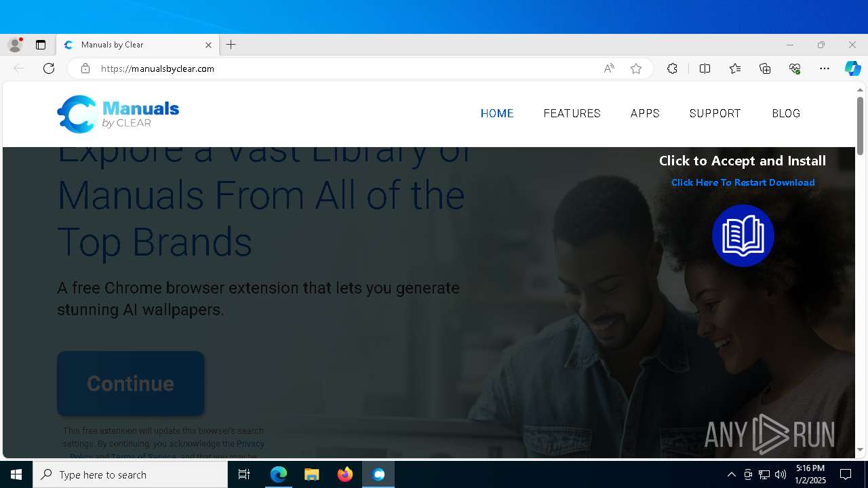Click the Manuals by Clear logo
Screen dimensions: 868x488
click(118, 114)
